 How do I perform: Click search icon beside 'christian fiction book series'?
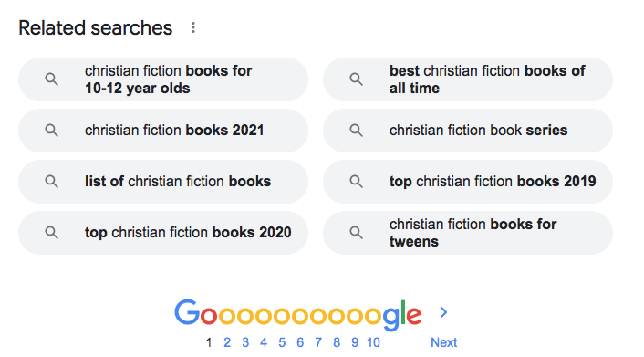(x=356, y=131)
